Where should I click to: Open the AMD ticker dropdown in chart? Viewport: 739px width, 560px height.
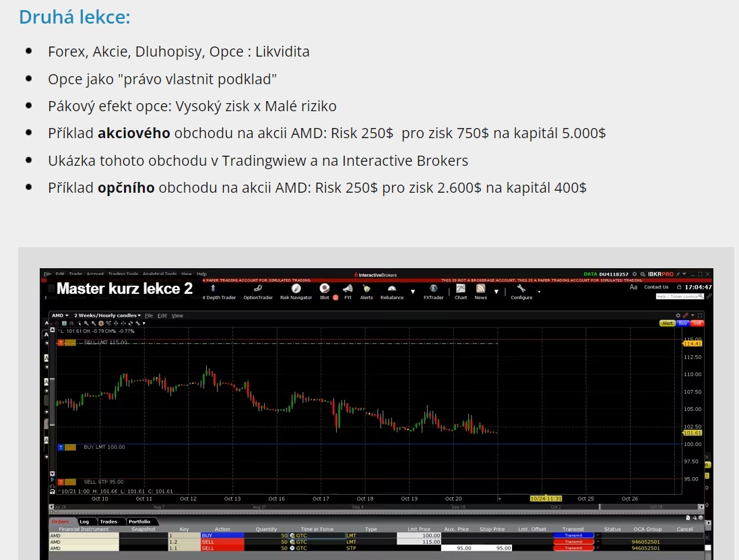tap(61, 315)
